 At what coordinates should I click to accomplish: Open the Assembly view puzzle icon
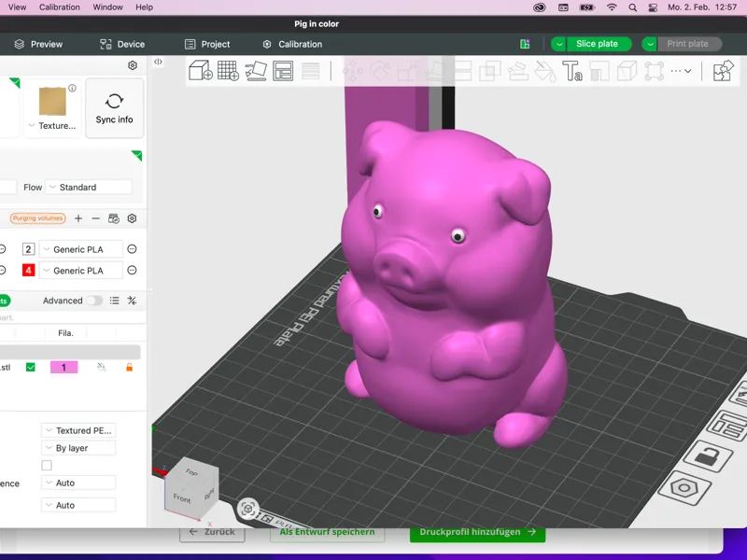coord(723,71)
